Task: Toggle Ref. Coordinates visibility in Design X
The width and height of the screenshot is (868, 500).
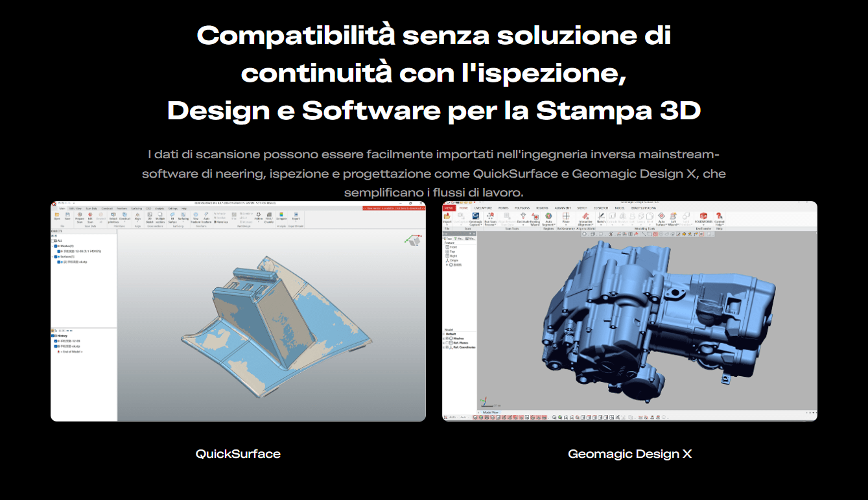Action: pyautogui.click(x=447, y=348)
